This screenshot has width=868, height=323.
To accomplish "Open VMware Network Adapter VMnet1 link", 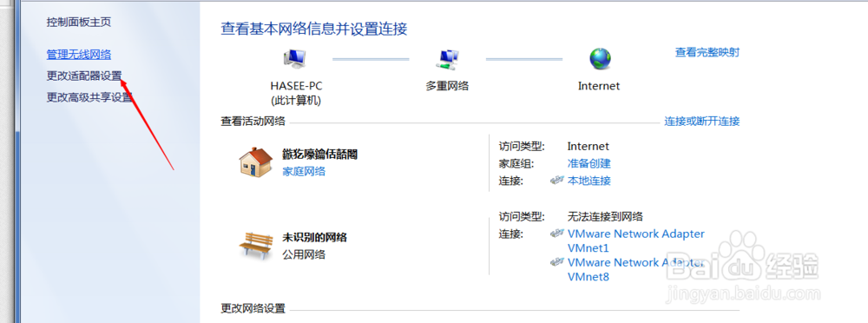I will [636, 241].
